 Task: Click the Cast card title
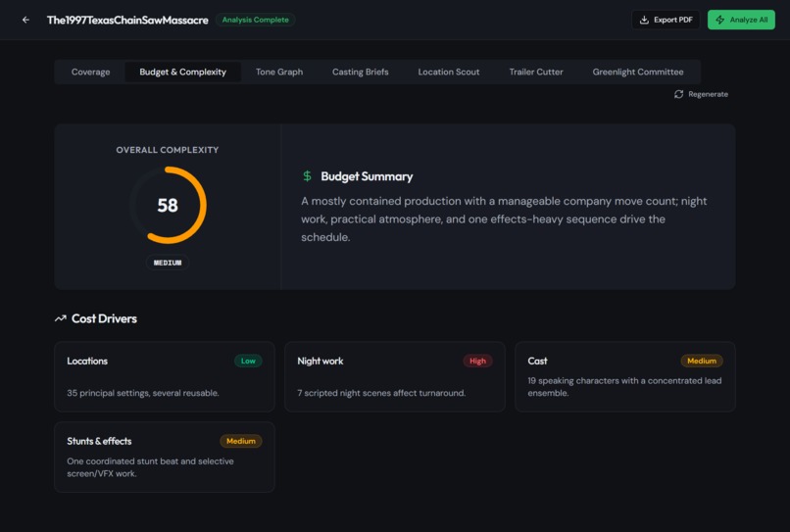click(537, 362)
